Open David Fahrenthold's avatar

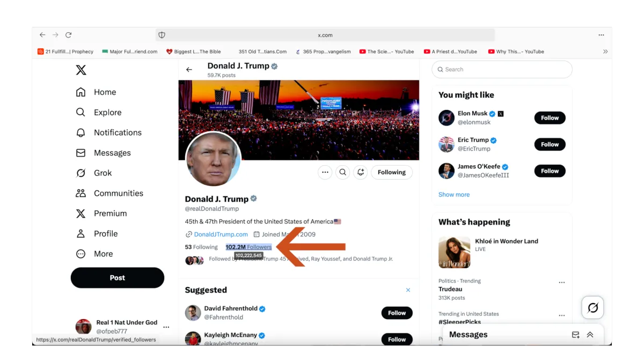[x=193, y=313]
